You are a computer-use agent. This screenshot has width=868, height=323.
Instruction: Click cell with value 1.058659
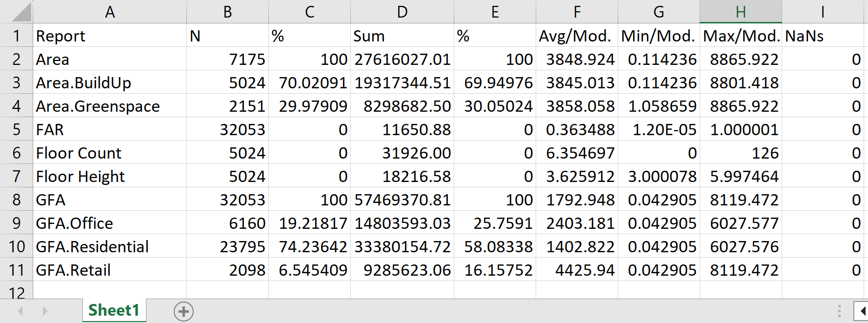(659, 106)
